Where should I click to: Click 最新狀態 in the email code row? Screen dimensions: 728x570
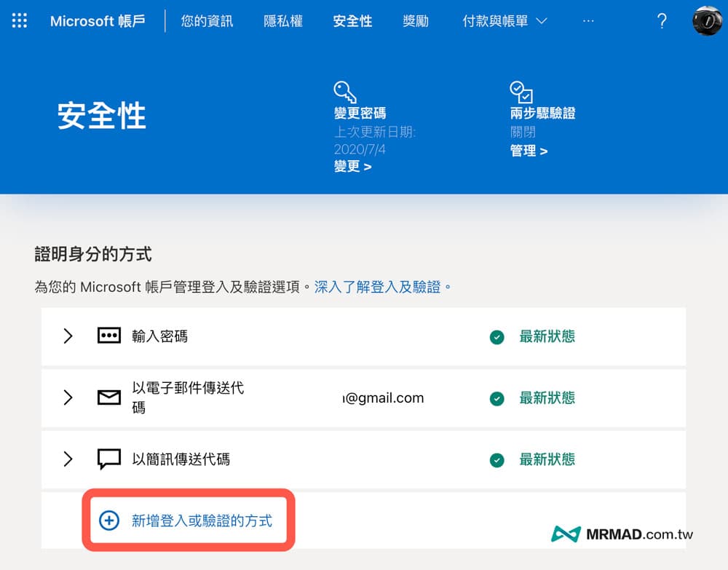(547, 397)
